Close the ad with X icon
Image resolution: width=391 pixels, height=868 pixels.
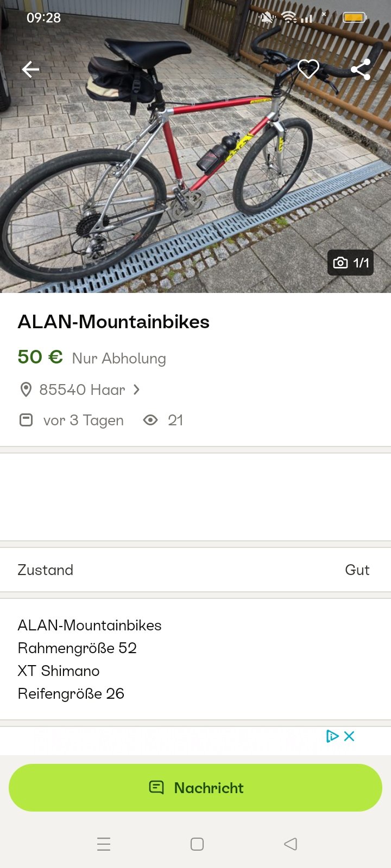click(x=349, y=736)
